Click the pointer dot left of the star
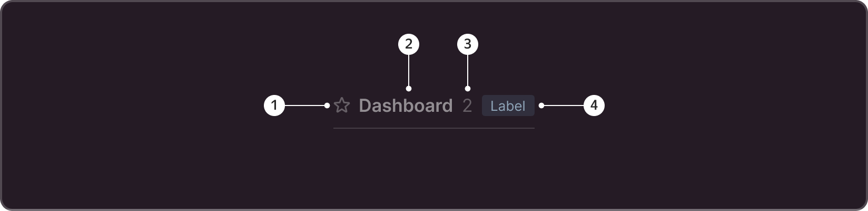 click(327, 105)
